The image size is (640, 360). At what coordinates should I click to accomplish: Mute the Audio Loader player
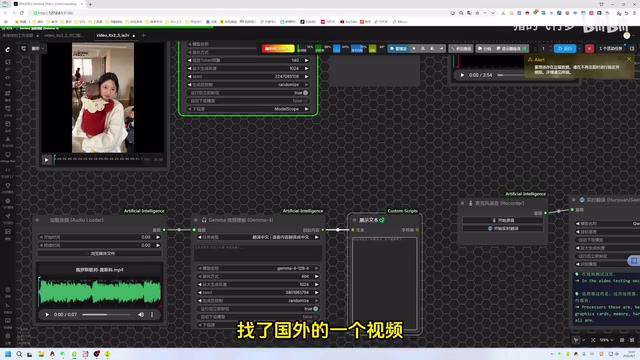141,315
